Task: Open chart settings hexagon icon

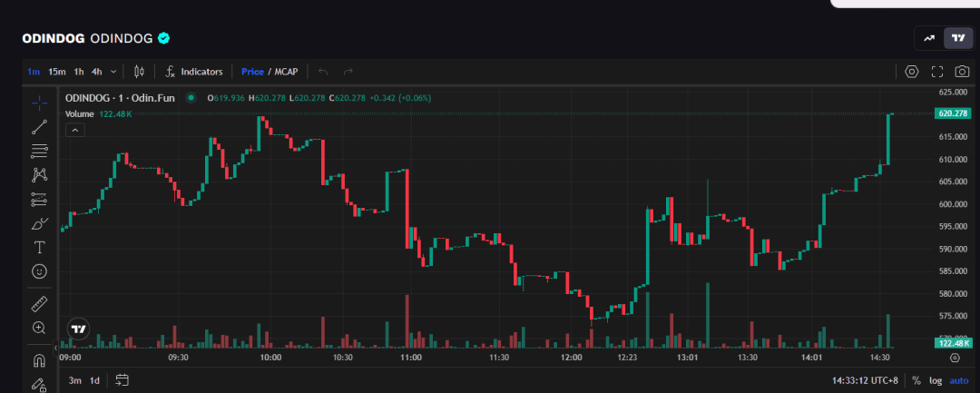Action: click(912, 72)
